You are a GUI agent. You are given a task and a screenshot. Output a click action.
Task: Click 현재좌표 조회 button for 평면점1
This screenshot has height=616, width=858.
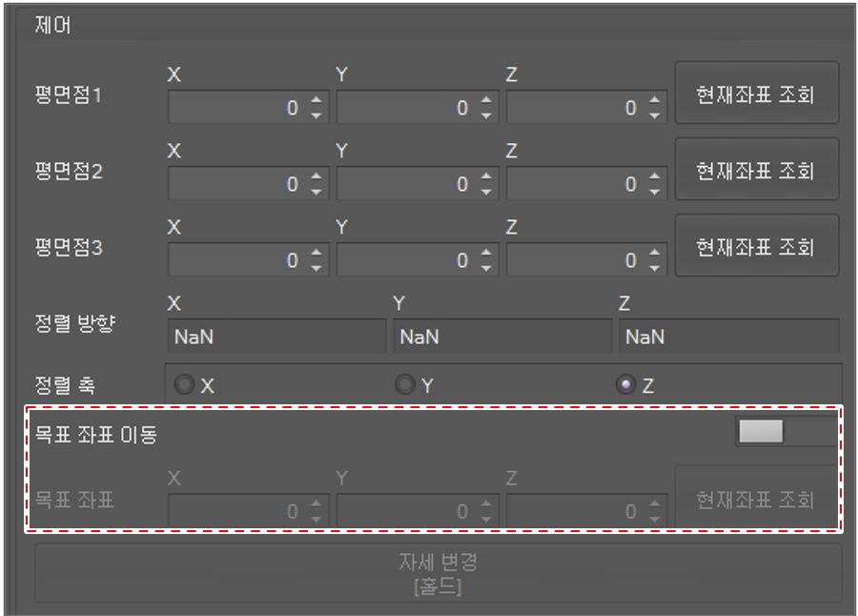[756, 93]
